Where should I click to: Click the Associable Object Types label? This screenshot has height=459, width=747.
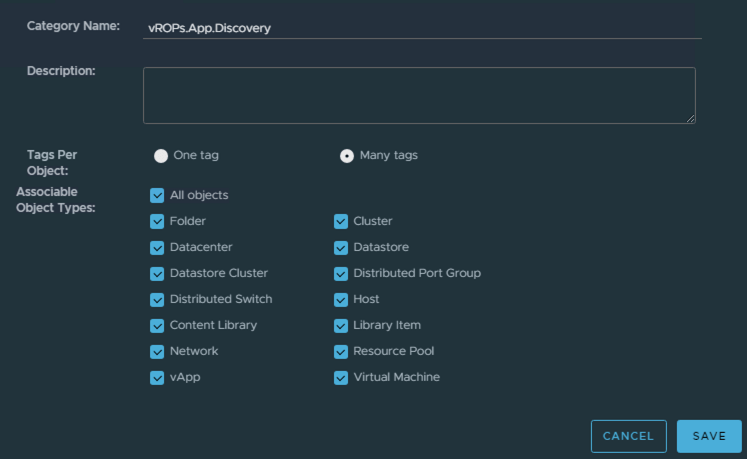pyautogui.click(x=56, y=200)
